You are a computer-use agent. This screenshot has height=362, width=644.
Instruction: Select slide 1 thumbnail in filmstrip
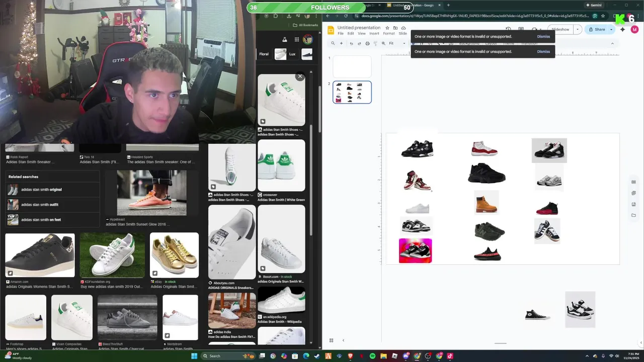[352, 66]
